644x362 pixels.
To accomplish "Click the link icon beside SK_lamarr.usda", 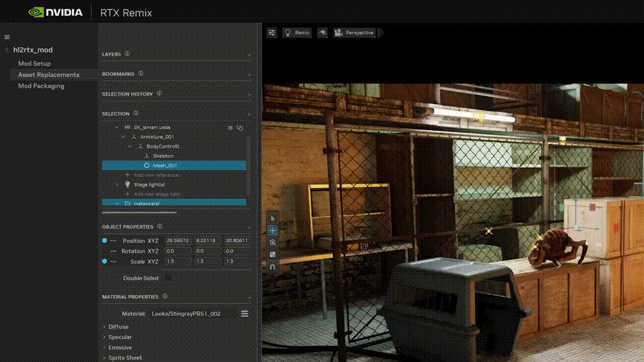I will [127, 127].
